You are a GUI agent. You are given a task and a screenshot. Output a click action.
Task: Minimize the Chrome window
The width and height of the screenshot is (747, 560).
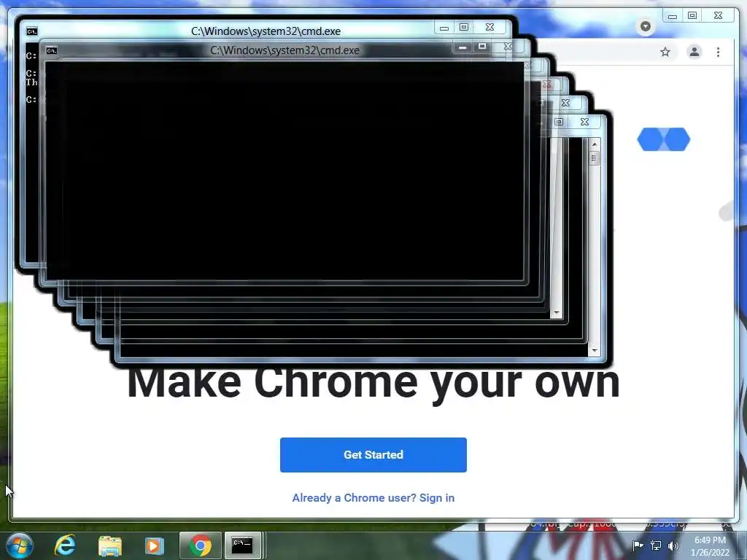point(672,16)
